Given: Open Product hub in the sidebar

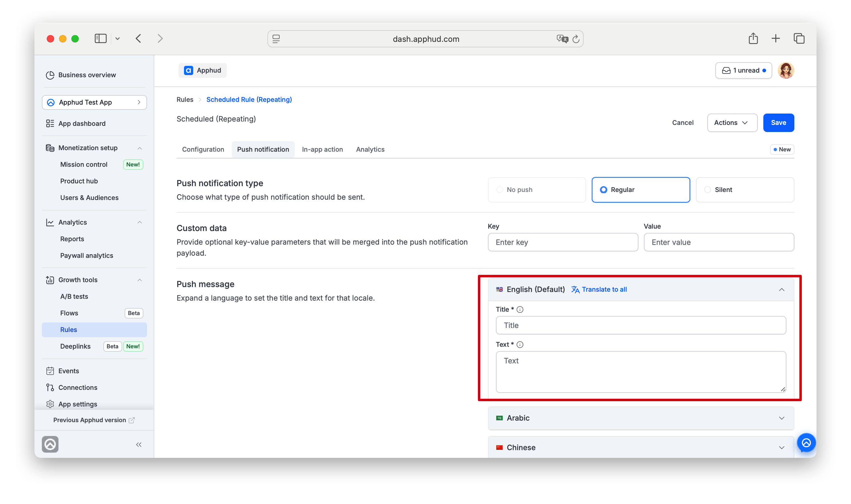Looking at the screenshot, I should pyautogui.click(x=79, y=181).
